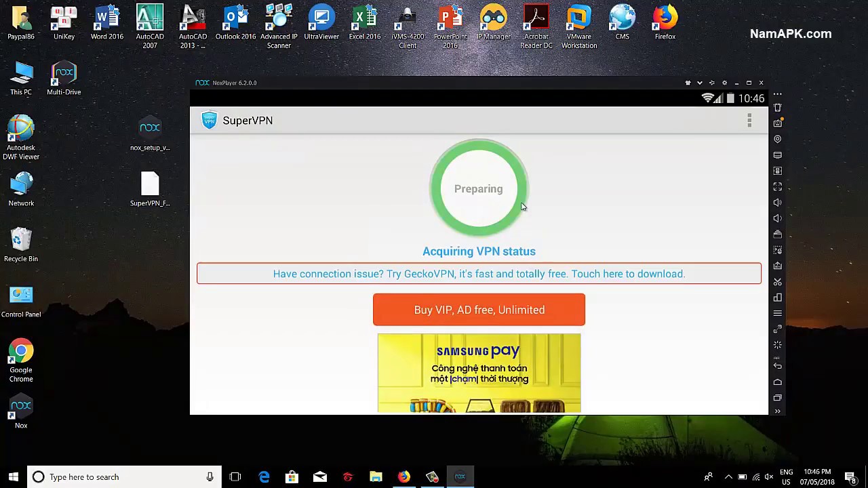Select the UltraViewer desktop shortcut

pyautogui.click(x=321, y=22)
